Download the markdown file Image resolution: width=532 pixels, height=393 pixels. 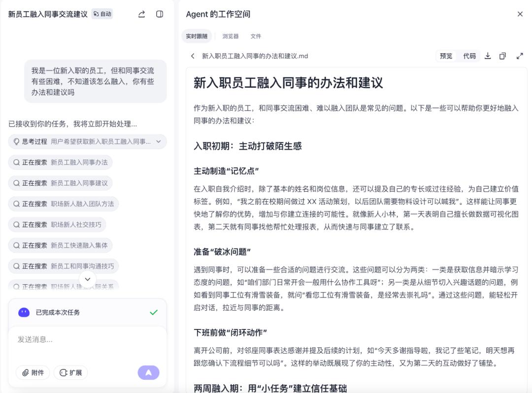point(488,56)
